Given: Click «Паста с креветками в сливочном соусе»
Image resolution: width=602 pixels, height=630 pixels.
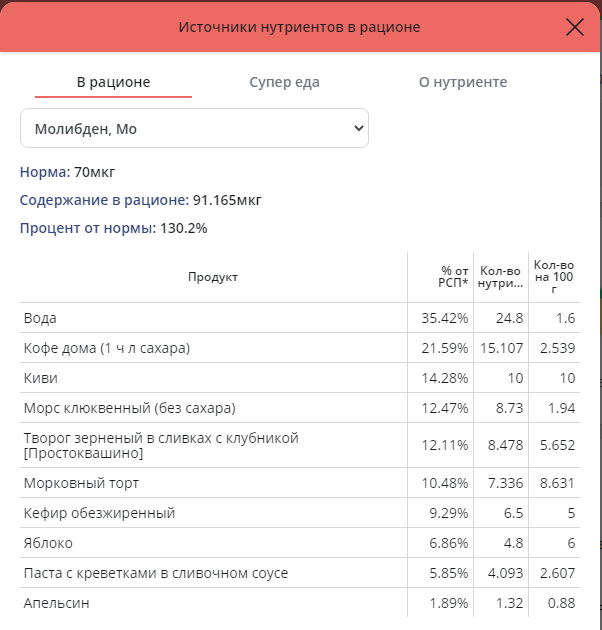Looking at the screenshot, I should (155, 573).
